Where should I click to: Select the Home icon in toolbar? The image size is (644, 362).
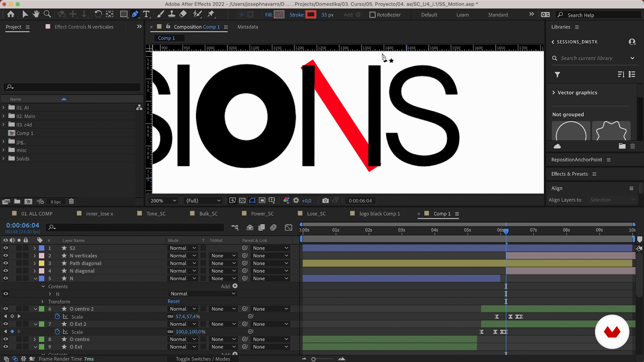click(11, 14)
